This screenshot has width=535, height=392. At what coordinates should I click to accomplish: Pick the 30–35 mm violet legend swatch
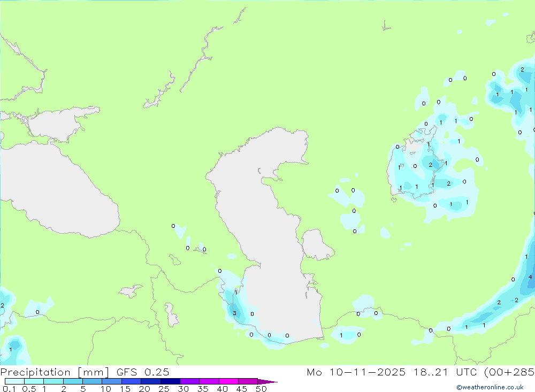(189, 381)
